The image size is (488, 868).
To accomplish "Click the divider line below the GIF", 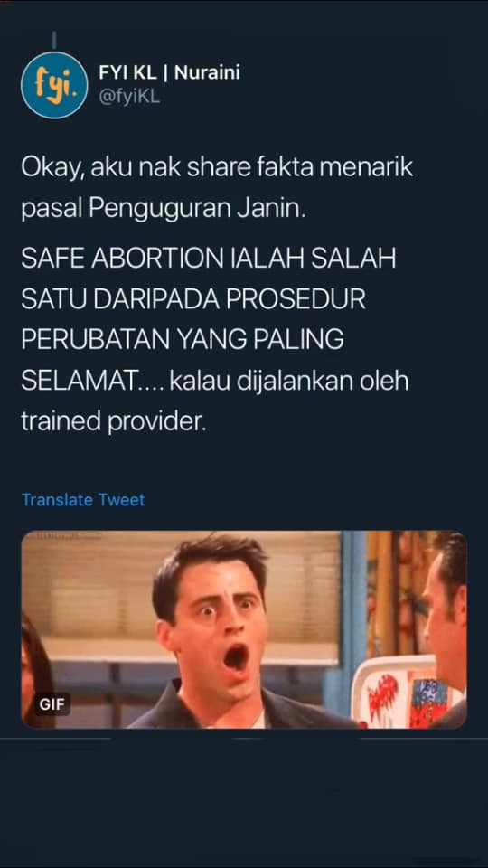I will tap(244, 739).
